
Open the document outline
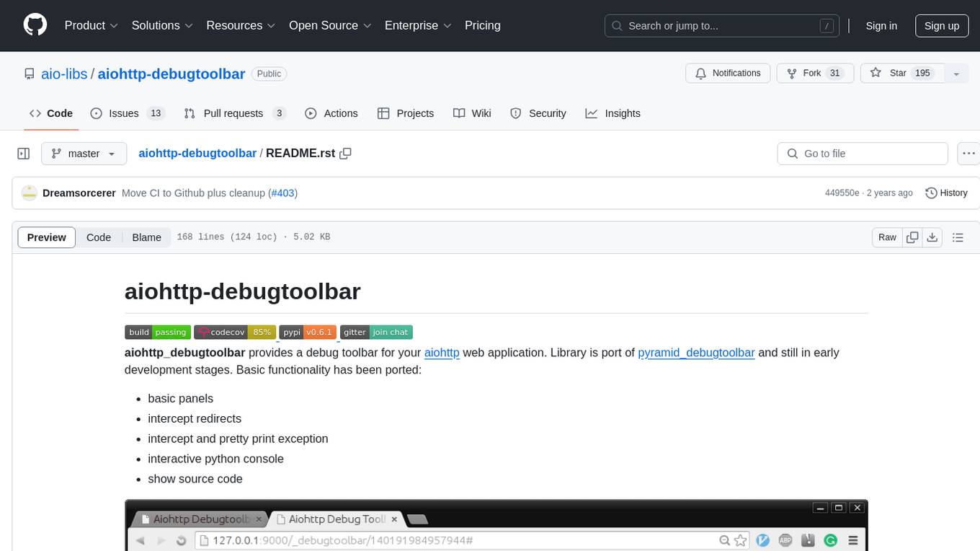pyautogui.click(x=958, y=237)
